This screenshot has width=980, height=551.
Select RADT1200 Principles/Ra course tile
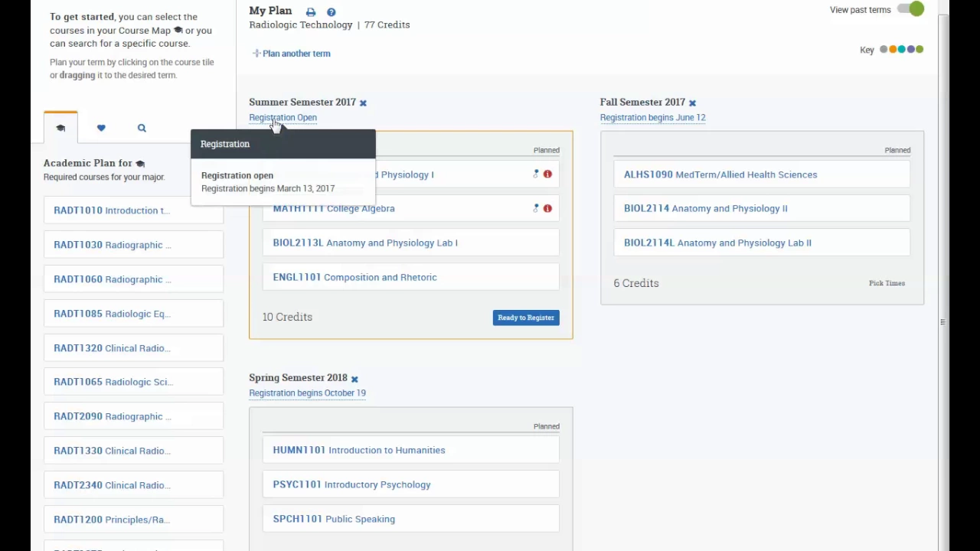[x=133, y=520]
